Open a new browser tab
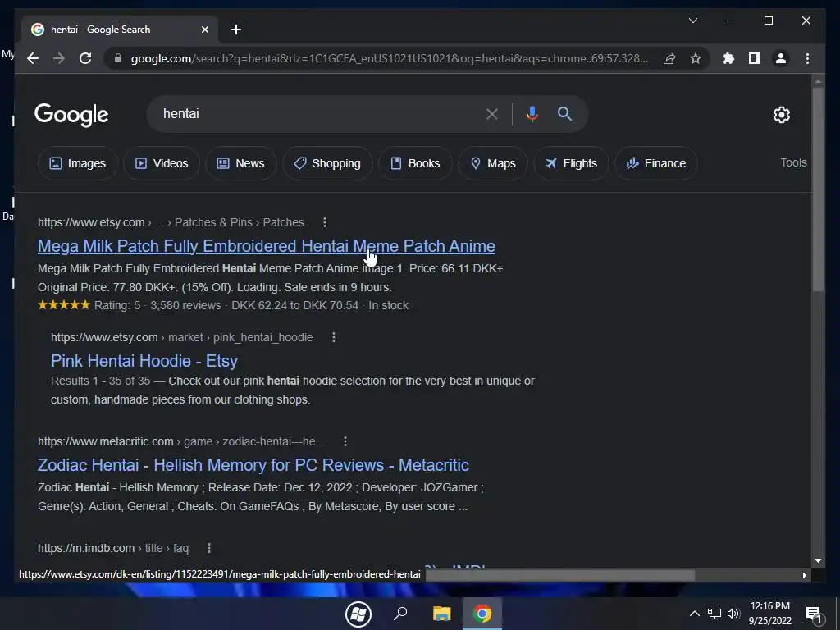This screenshot has height=630, width=840. coord(235,30)
